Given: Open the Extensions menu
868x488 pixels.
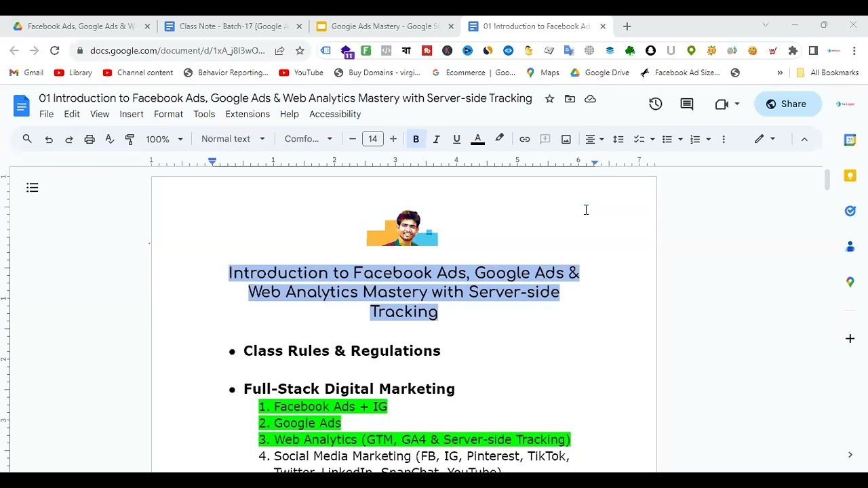Looking at the screenshot, I should point(248,114).
